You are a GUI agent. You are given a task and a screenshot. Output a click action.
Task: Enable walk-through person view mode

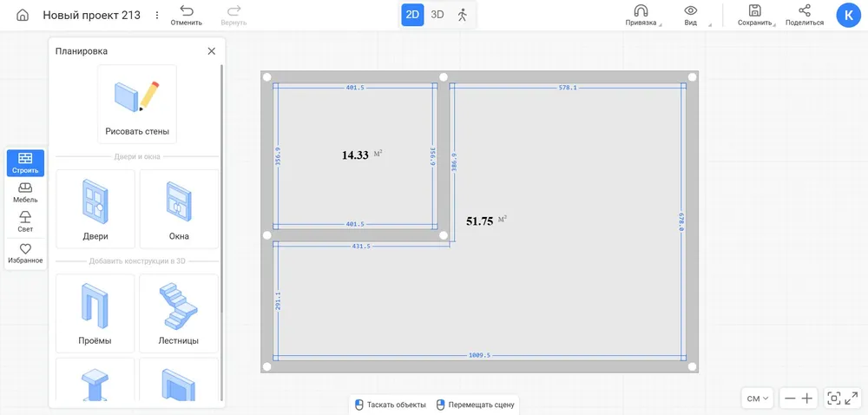click(x=462, y=15)
